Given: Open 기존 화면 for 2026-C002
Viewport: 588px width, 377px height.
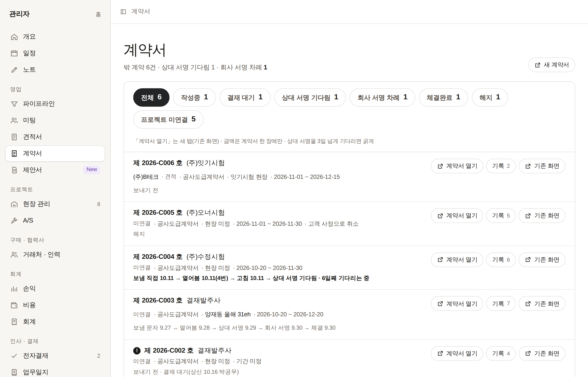Looking at the screenshot, I should click(542, 354).
